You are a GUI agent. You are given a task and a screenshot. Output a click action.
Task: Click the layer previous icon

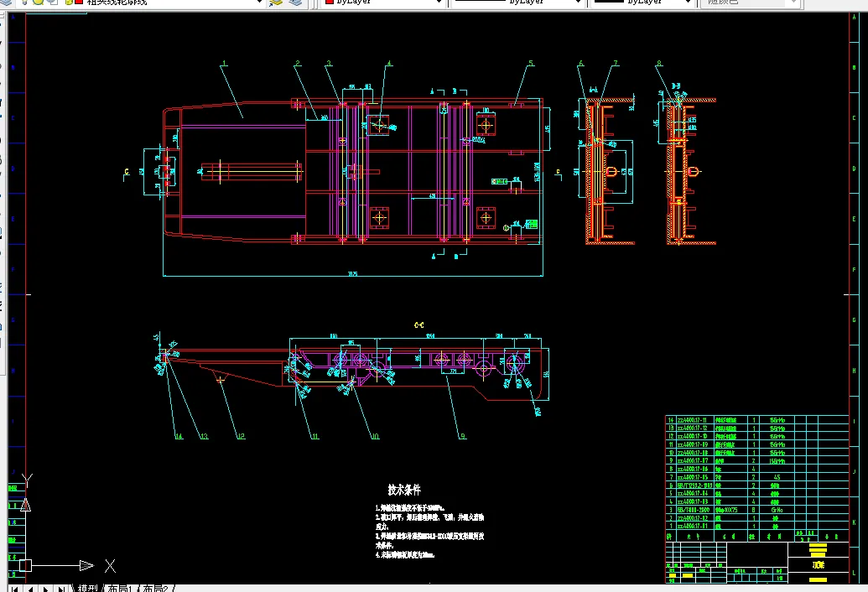[x=276, y=3]
